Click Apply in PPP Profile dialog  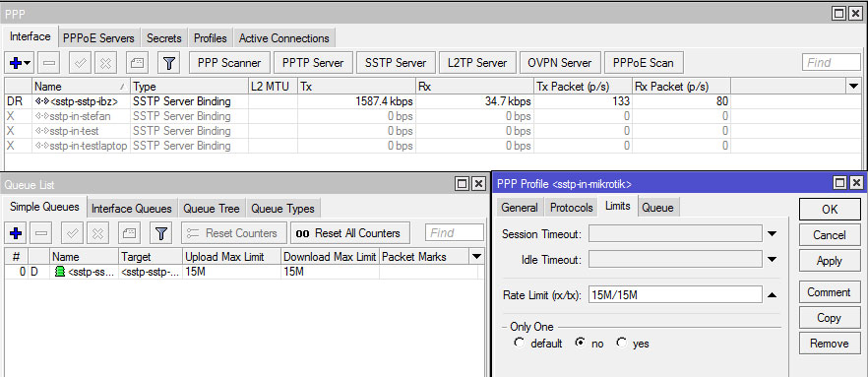coord(830,261)
